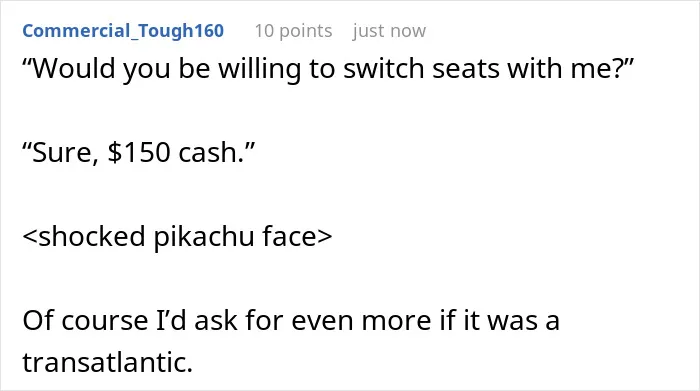Click the word course in the last paragraph

click(x=104, y=321)
